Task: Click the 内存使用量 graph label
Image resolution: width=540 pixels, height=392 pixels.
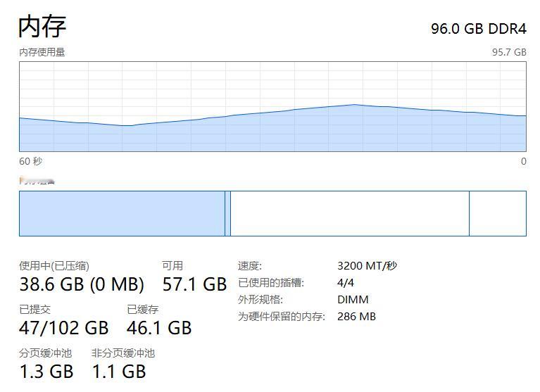Action: tap(42, 52)
